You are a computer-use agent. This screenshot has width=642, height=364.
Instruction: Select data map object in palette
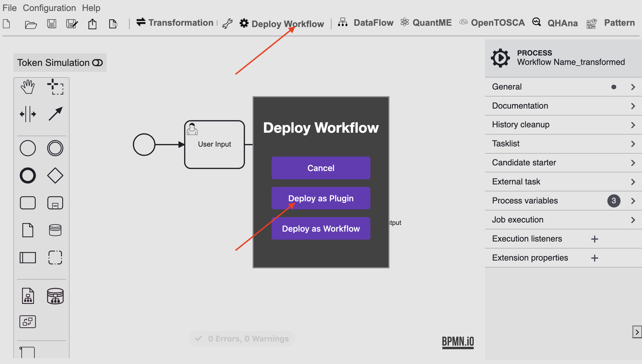point(28,296)
